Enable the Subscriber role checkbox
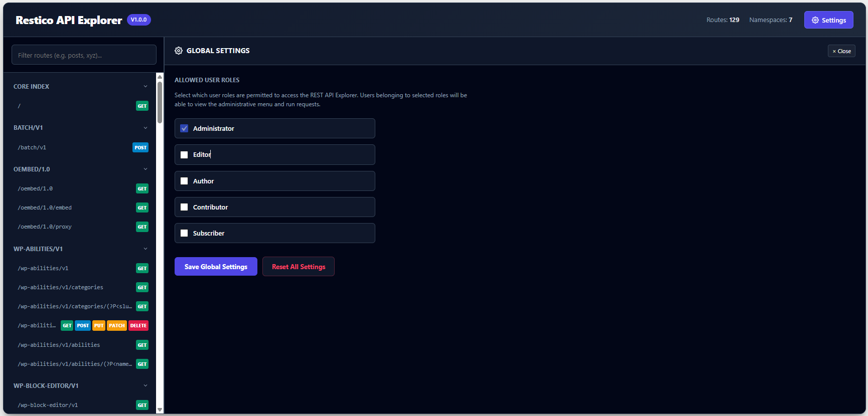This screenshot has height=416, width=868. pos(184,233)
